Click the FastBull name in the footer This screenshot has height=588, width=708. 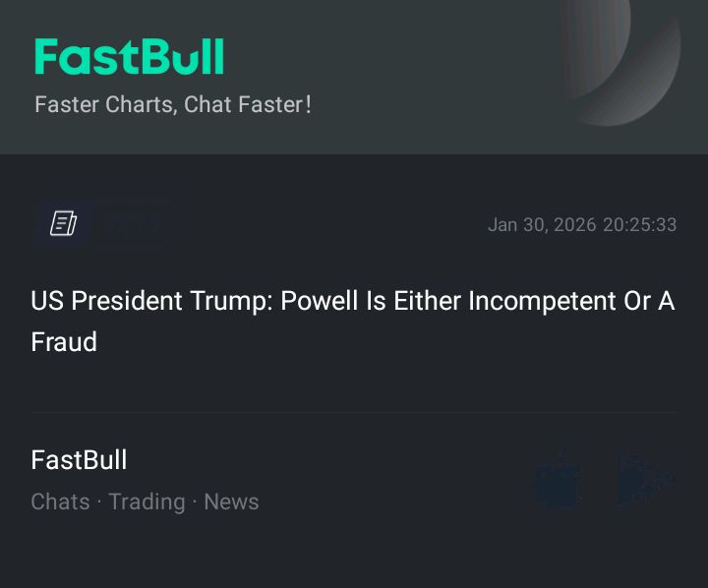point(79,460)
